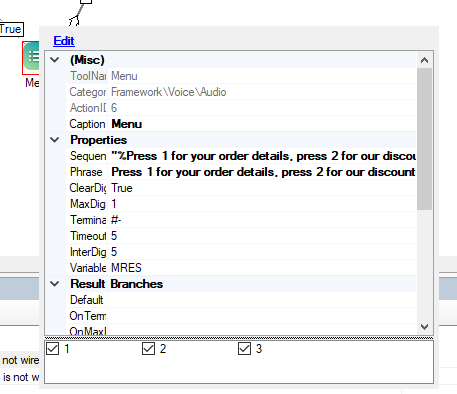
Task: Collapse the Result Branches section
Action: click(x=55, y=284)
